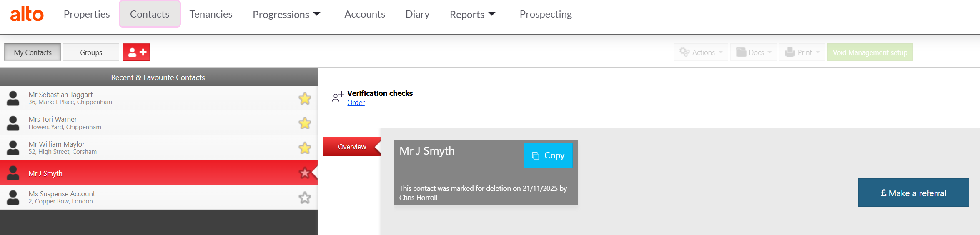
Task: Toggle favourite star for Mrs Tori Warner
Action: click(305, 123)
